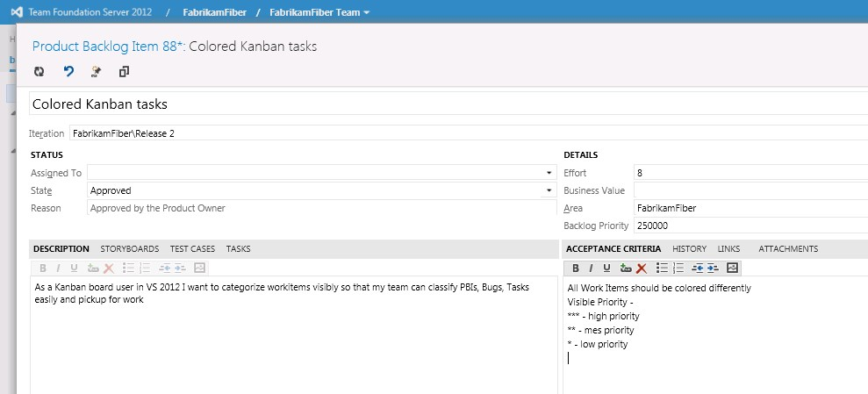Viewport: 868px width, 394px height.
Task: Toggle italic in the Description toolbar
Action: (x=58, y=269)
